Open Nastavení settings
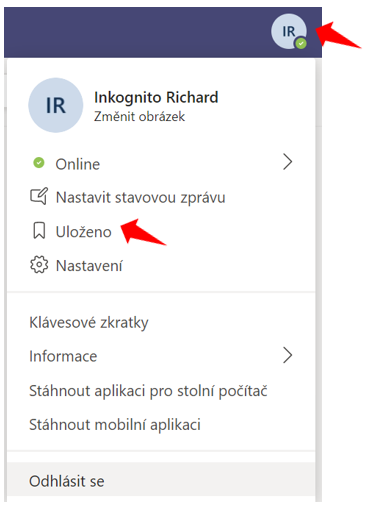Screen dimensions: 386x509 coord(161,266)
